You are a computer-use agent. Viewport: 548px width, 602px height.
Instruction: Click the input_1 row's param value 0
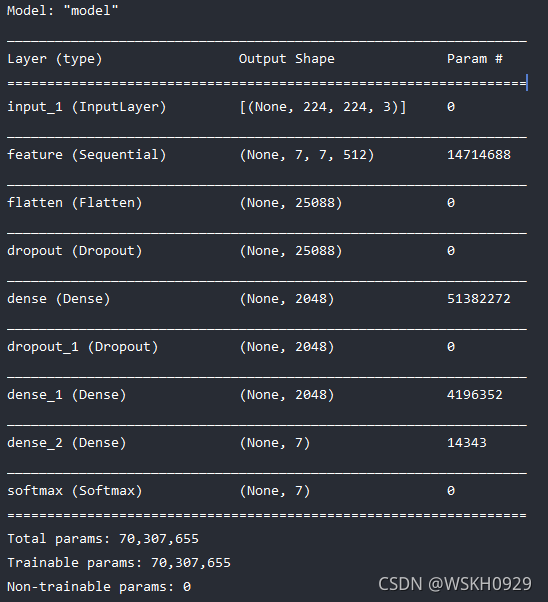click(451, 107)
